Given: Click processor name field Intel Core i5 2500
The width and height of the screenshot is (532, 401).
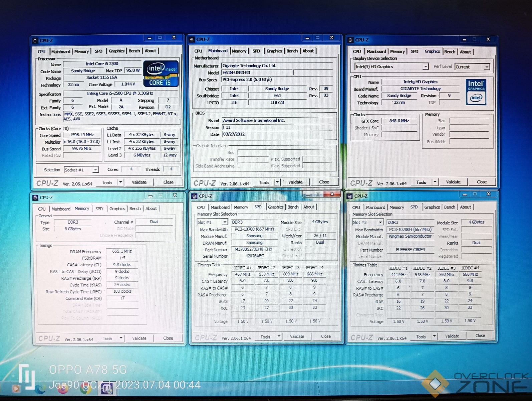Looking at the screenshot, I should tap(102, 64).
